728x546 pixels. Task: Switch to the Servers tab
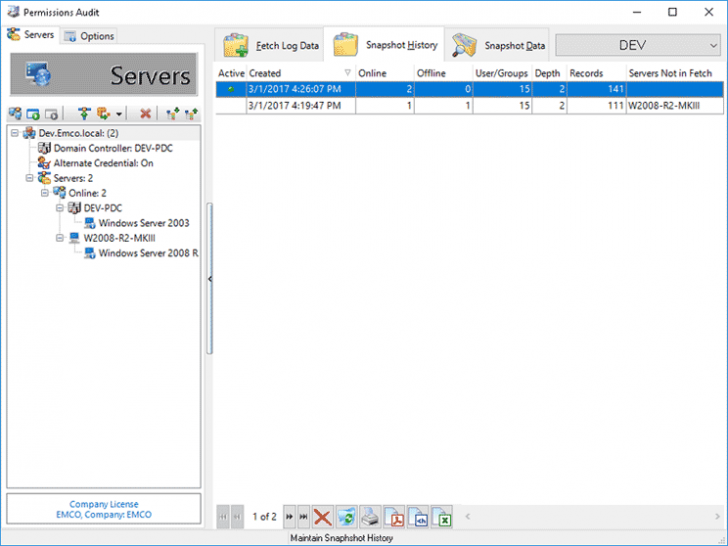[31, 35]
